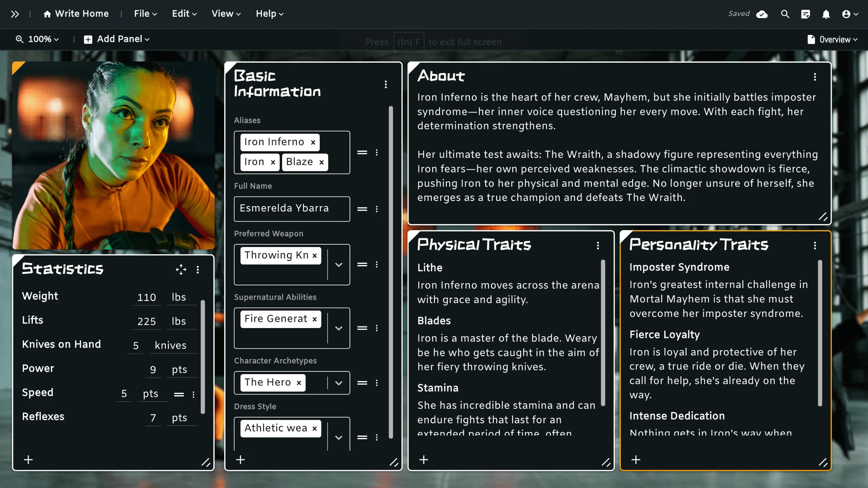The width and height of the screenshot is (868, 488).
Task: Remove the Blaze alias tag
Action: [x=321, y=162]
